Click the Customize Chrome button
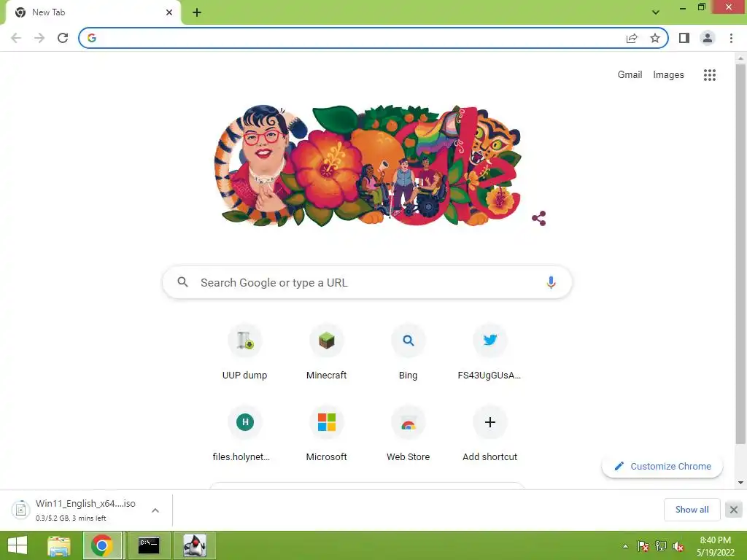747x560 pixels. 662,466
